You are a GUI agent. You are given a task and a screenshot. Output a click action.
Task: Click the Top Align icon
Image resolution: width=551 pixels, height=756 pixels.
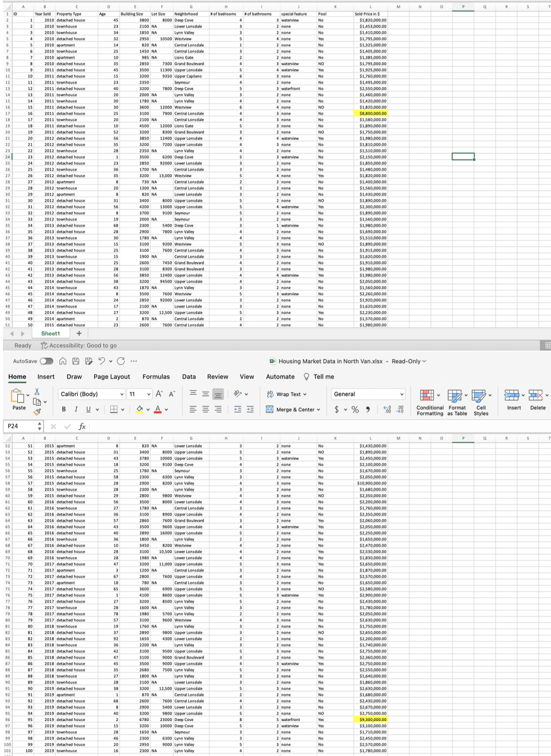(x=193, y=393)
